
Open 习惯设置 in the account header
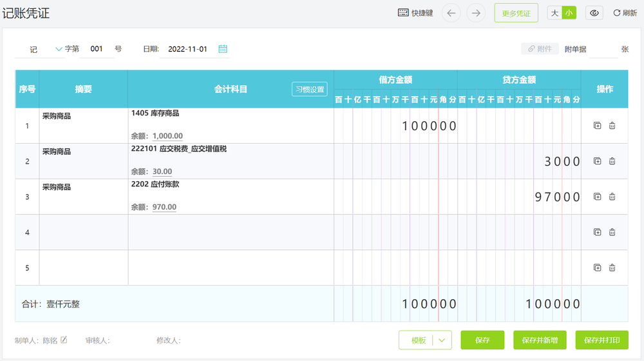[x=309, y=90]
